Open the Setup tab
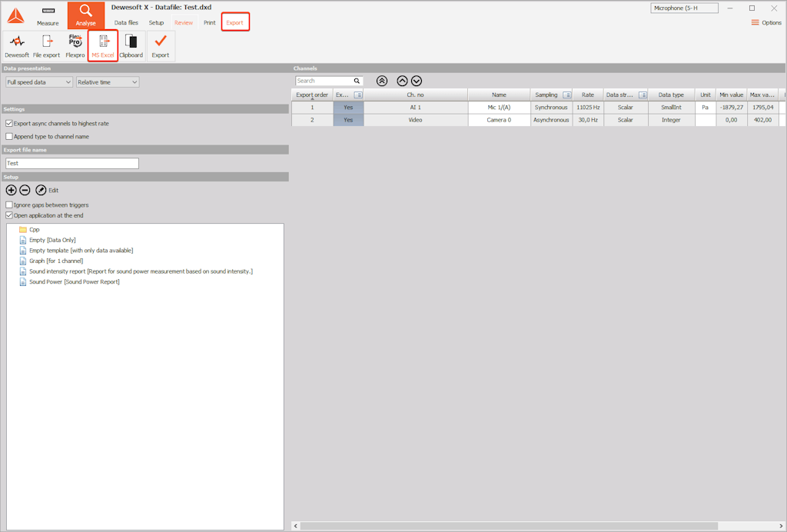787x532 pixels. click(x=156, y=22)
